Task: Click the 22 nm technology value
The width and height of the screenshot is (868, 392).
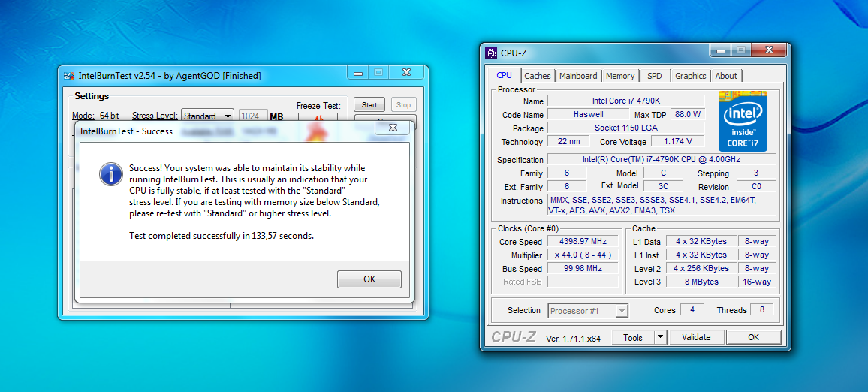Action: click(x=569, y=142)
